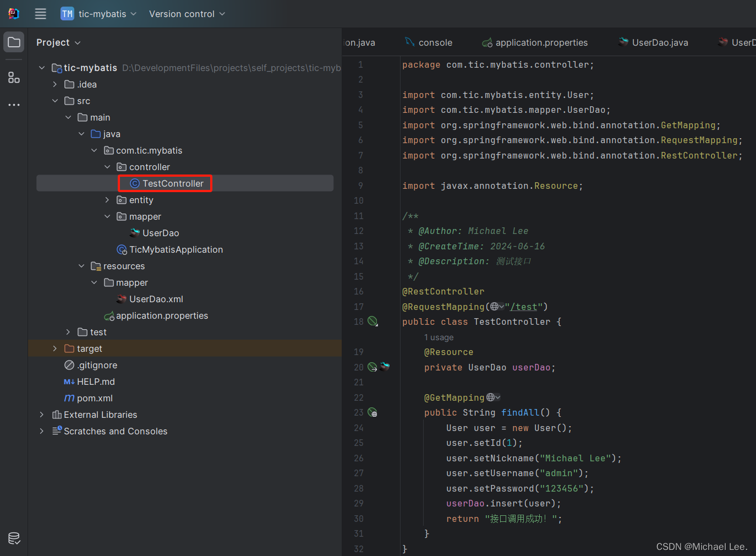Click the Scratches and Consoles icon
The height and width of the screenshot is (556, 756).
coord(57,431)
